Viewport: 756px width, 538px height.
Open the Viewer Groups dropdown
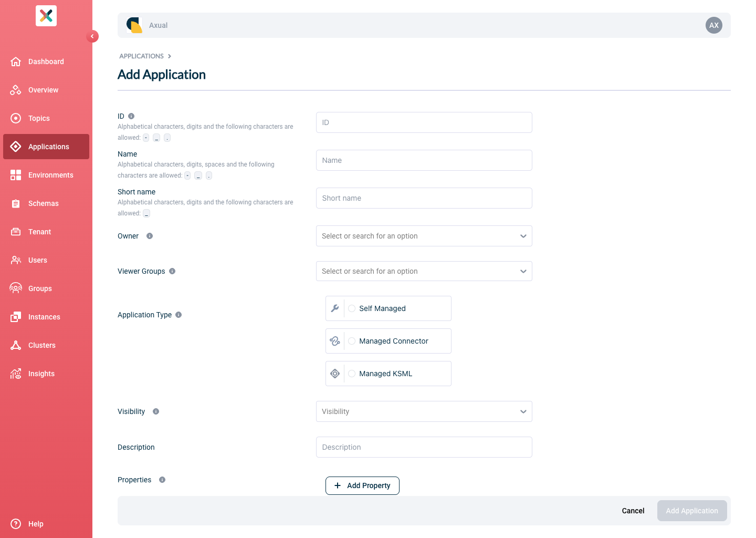click(424, 271)
